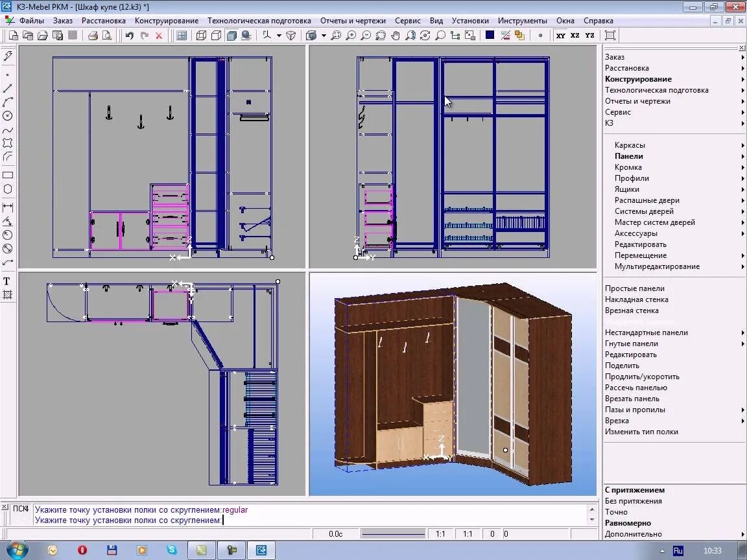Viewport: 747px width, 560px height.
Task: Select the linear Dimension tool
Action: click(x=8, y=207)
